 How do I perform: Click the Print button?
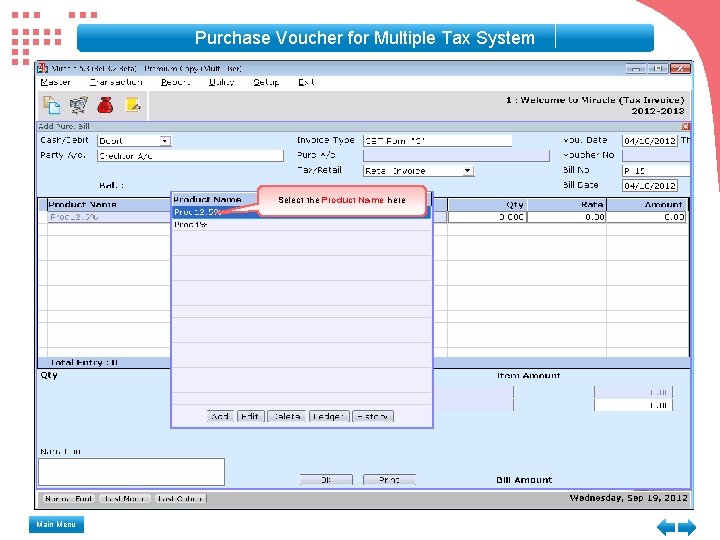pyautogui.click(x=389, y=480)
